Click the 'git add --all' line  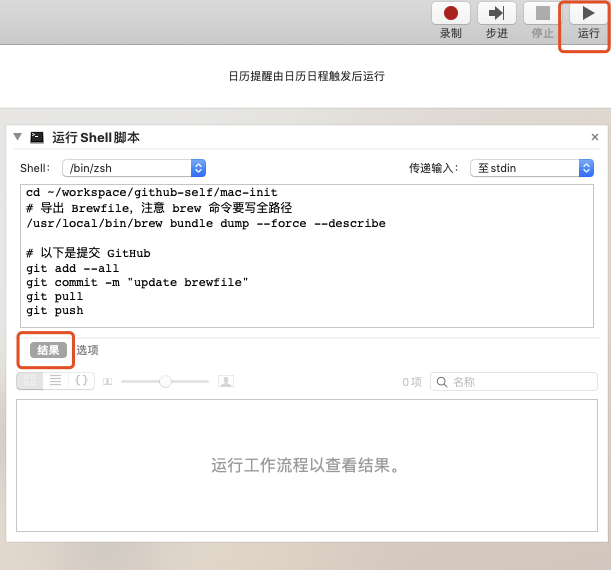[72, 268]
